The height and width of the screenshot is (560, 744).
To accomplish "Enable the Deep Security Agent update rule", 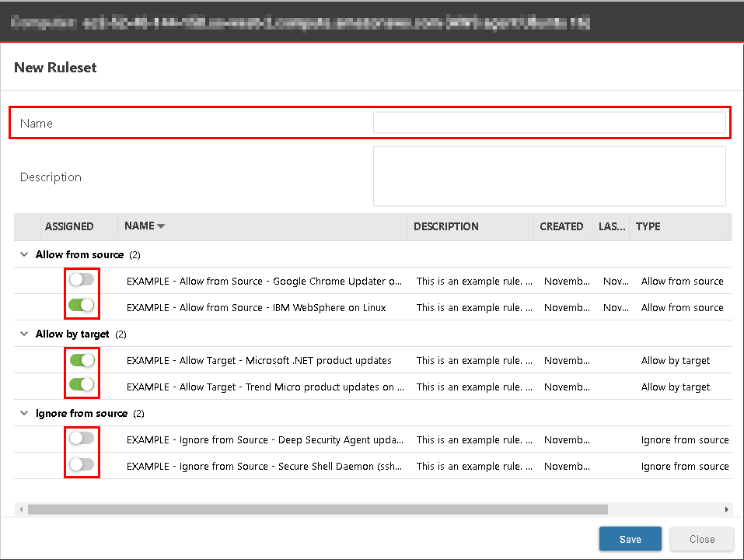I will coord(82,439).
